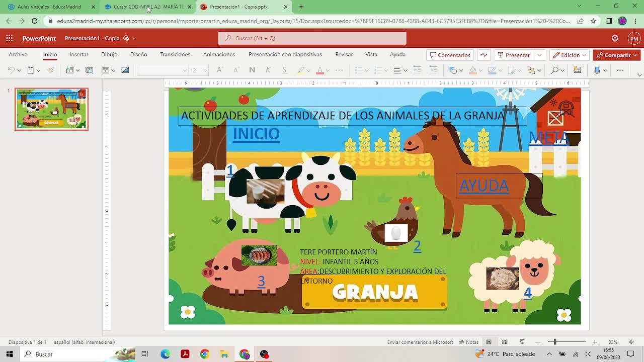Open Windows Start menu
The width and height of the screenshot is (644, 362).
point(10,354)
